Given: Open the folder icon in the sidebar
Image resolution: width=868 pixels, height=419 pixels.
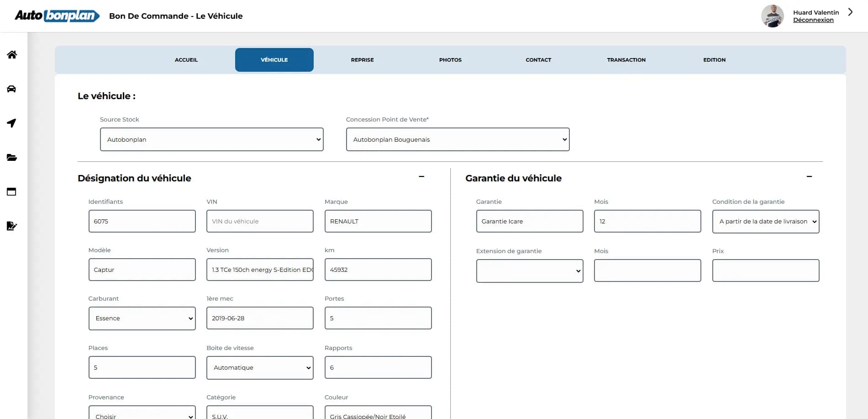Looking at the screenshot, I should pyautogui.click(x=11, y=157).
